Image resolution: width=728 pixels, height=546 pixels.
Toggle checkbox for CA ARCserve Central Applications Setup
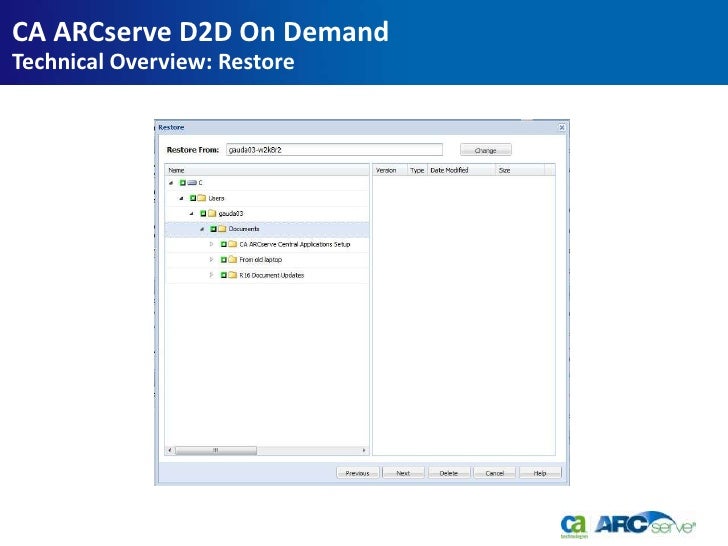(x=224, y=244)
